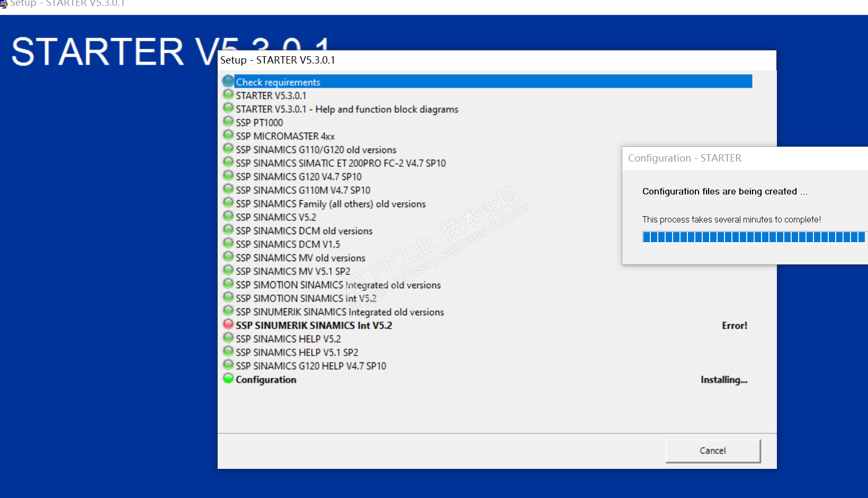
Task: Click 'This process takes several minutes' text
Action: [x=731, y=219]
